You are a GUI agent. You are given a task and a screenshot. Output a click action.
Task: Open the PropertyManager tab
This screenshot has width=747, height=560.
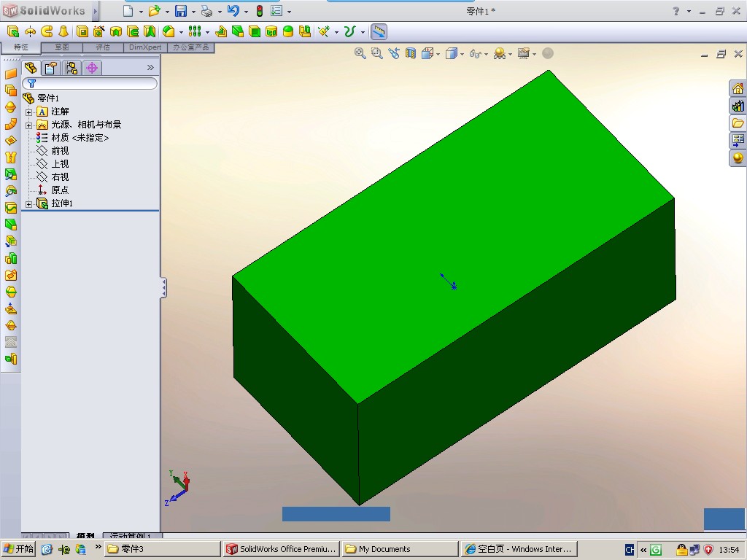coord(51,68)
